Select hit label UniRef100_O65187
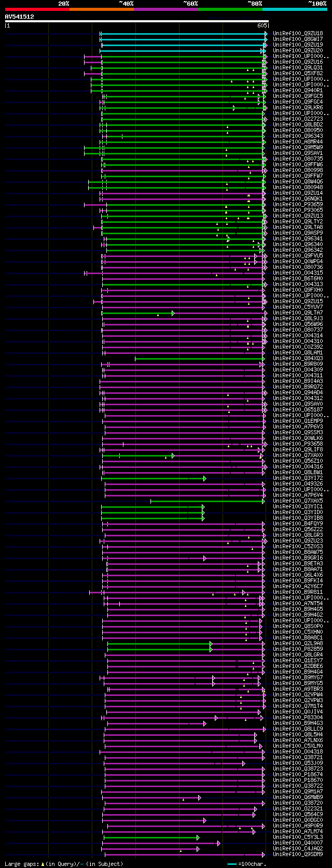 (x=298, y=409)
